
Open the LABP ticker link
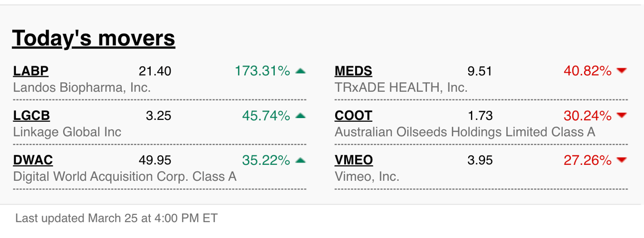31,71
